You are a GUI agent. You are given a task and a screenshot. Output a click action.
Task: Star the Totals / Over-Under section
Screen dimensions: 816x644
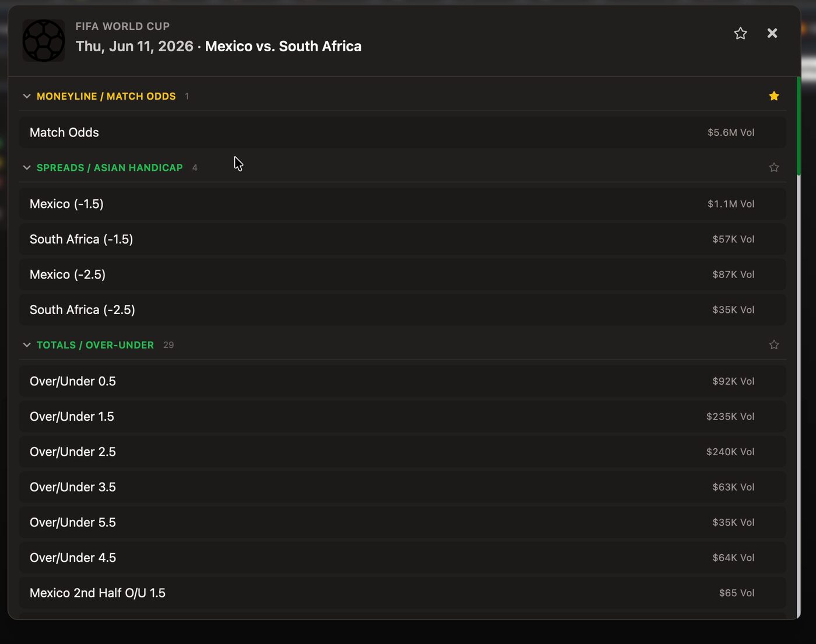tap(774, 345)
